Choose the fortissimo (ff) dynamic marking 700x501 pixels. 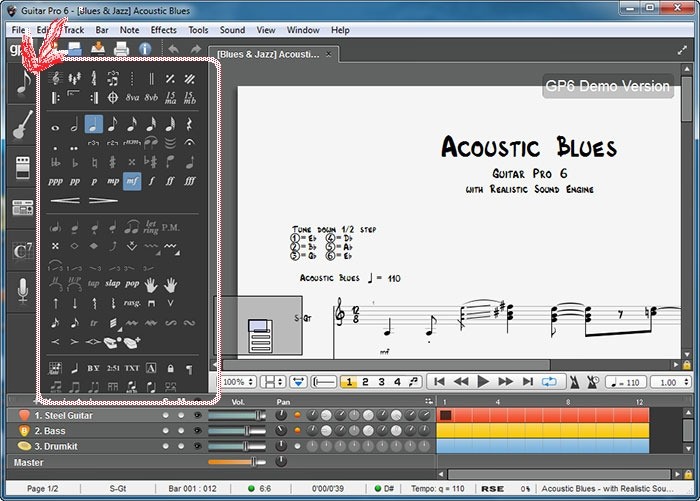coord(170,181)
